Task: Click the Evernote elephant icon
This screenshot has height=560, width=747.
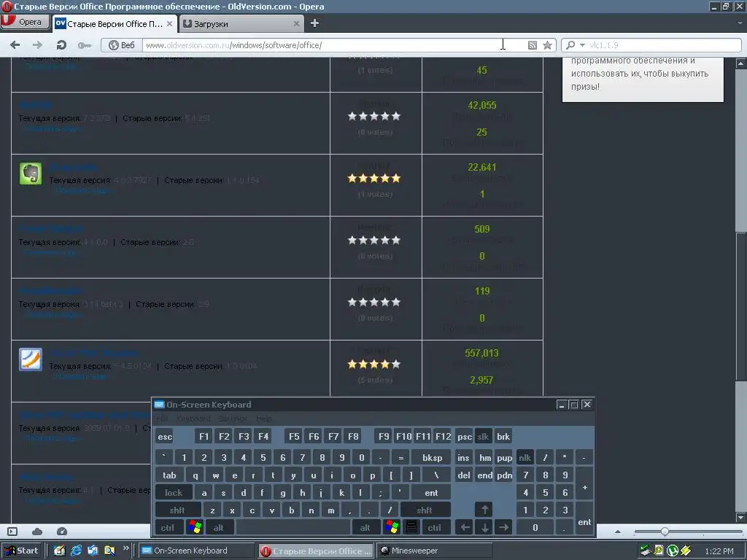Action: tap(31, 174)
